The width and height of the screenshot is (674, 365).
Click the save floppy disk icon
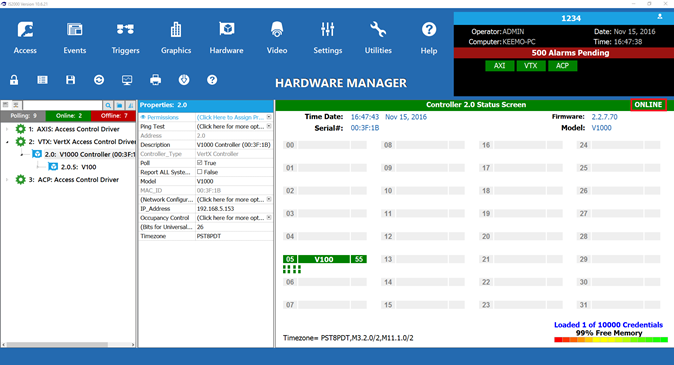click(70, 80)
